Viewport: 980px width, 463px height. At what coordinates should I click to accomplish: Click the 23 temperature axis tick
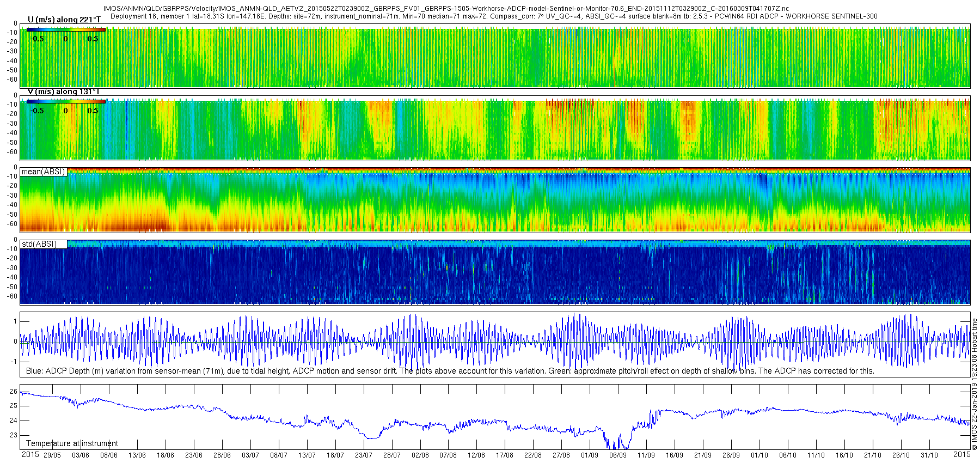tap(14, 435)
